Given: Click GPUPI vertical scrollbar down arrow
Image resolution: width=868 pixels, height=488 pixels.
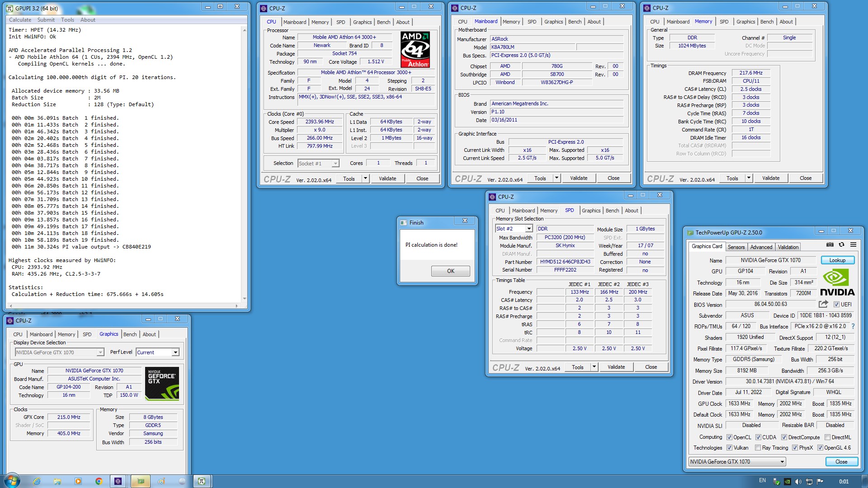Looking at the screenshot, I should pyautogui.click(x=245, y=299).
